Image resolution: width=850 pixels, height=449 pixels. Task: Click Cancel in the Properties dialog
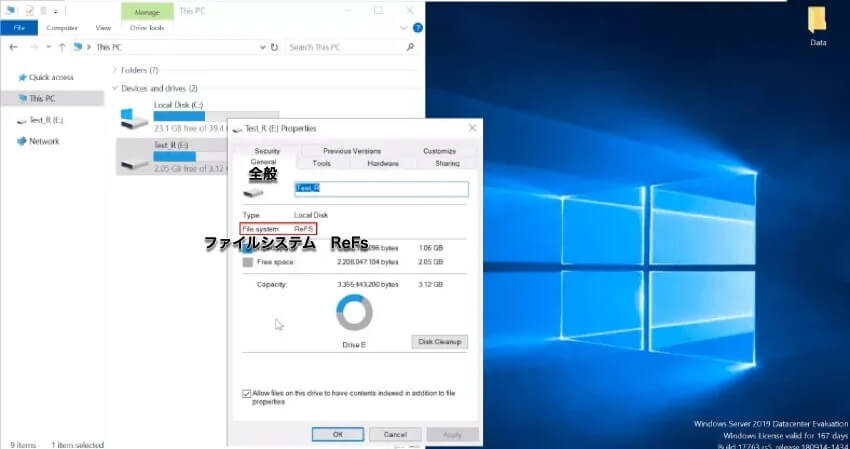point(395,434)
